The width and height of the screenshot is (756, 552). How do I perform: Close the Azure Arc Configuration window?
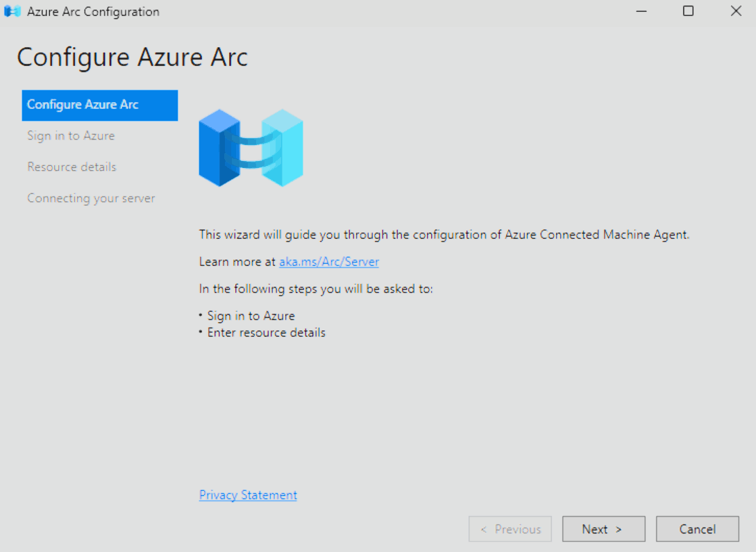coord(736,11)
